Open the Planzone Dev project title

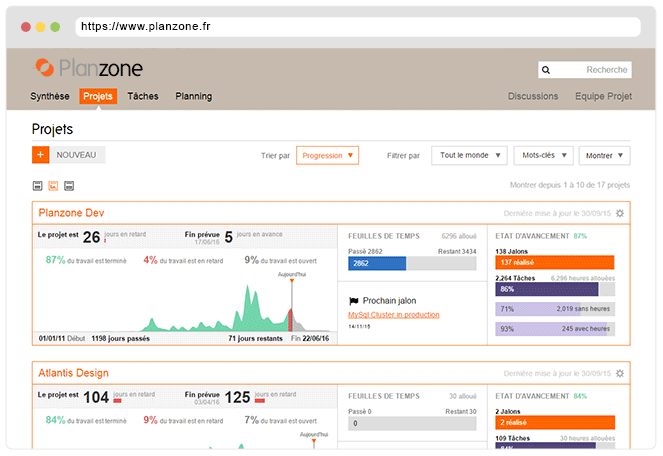(71, 213)
